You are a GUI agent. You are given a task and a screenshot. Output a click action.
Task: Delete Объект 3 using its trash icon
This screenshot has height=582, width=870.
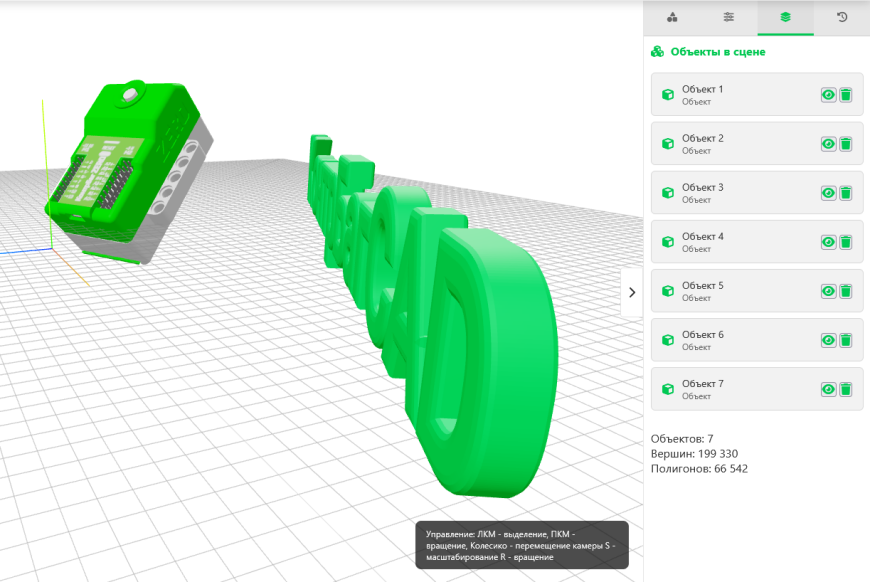848,192
